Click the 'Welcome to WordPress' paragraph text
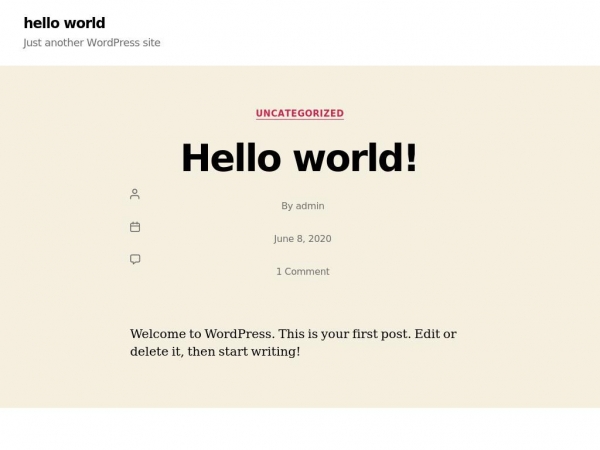The image size is (600, 450). [293, 342]
